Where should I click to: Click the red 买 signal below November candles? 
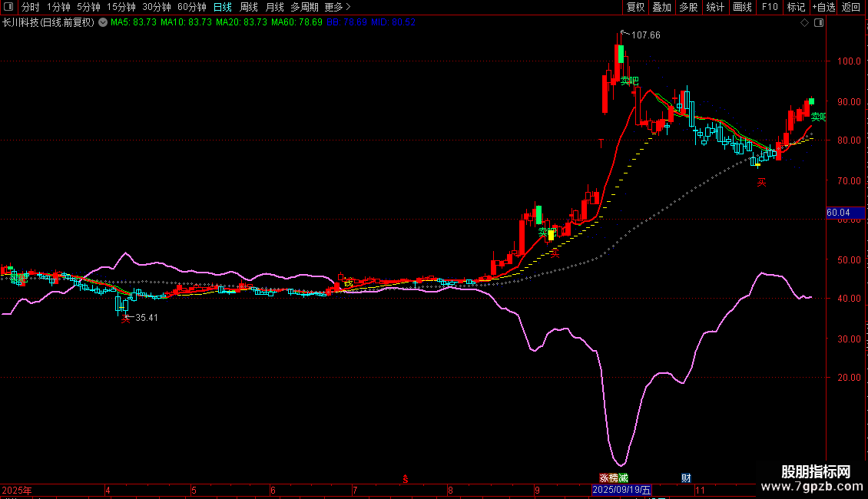pyautogui.click(x=762, y=182)
